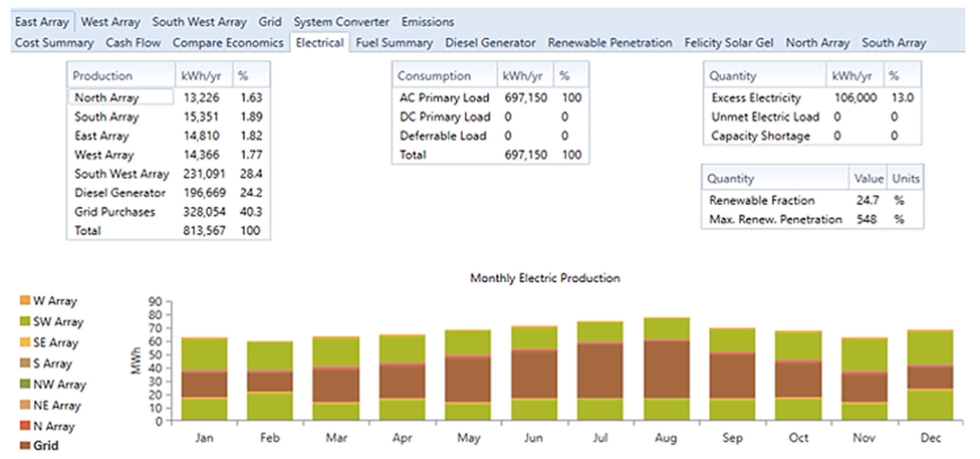Click production total value 813,567
The width and height of the screenshot is (980, 459).
point(204,230)
